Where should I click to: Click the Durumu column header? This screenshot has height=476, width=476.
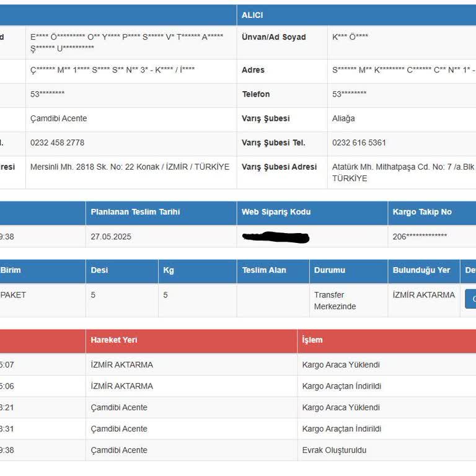click(329, 270)
